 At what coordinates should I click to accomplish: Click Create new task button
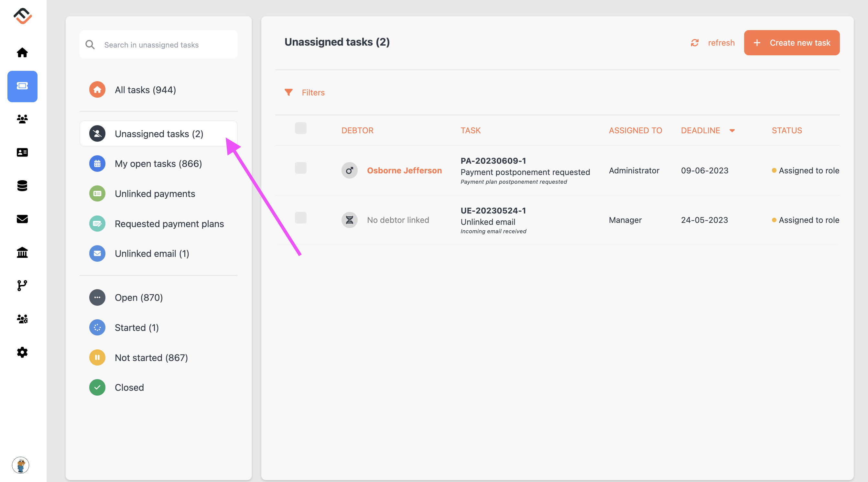(792, 43)
